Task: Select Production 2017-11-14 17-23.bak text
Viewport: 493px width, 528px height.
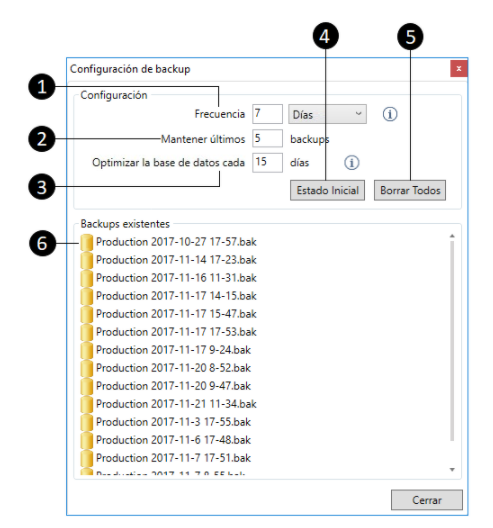Action: [x=176, y=260]
